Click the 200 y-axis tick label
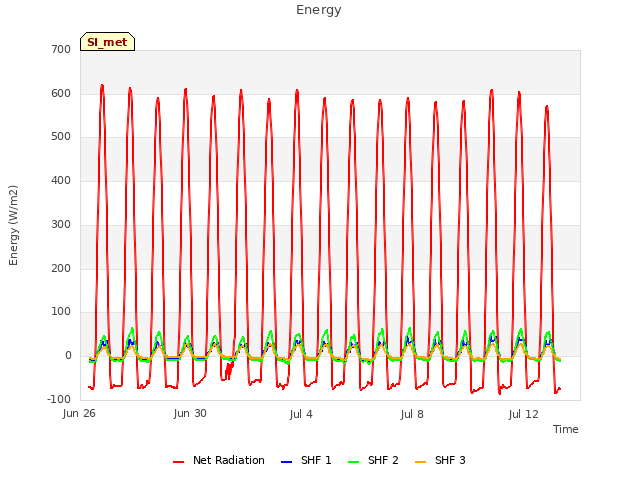640x480 pixels. (61, 269)
